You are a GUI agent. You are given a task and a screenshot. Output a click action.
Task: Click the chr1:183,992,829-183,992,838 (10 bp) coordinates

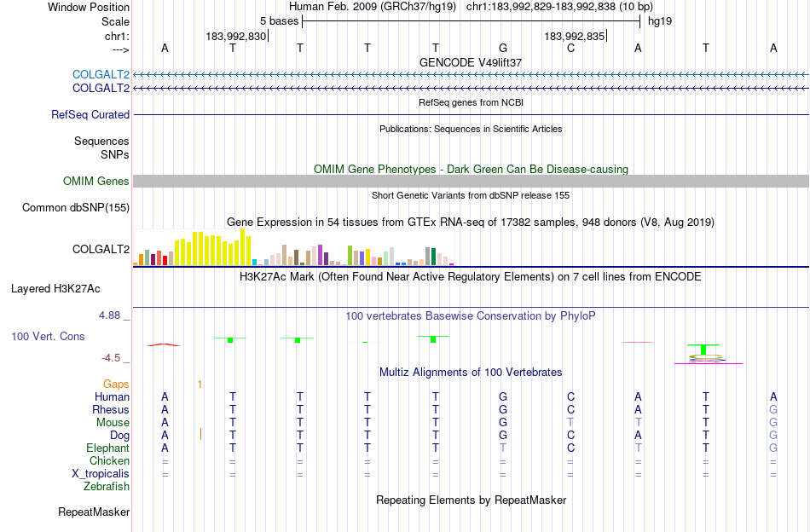(559, 7)
